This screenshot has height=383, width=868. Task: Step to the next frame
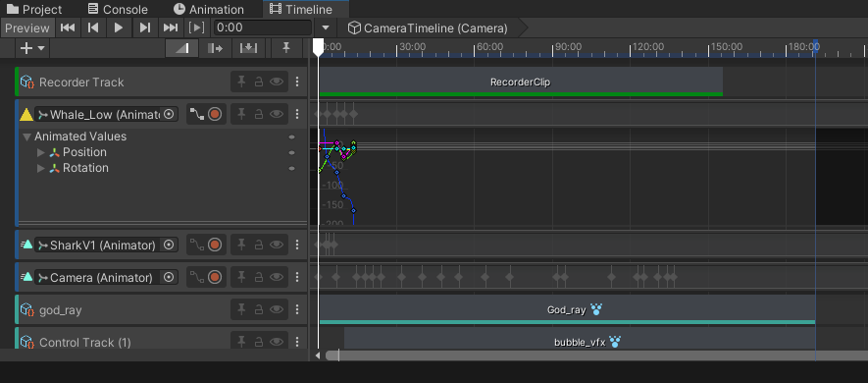point(144,27)
